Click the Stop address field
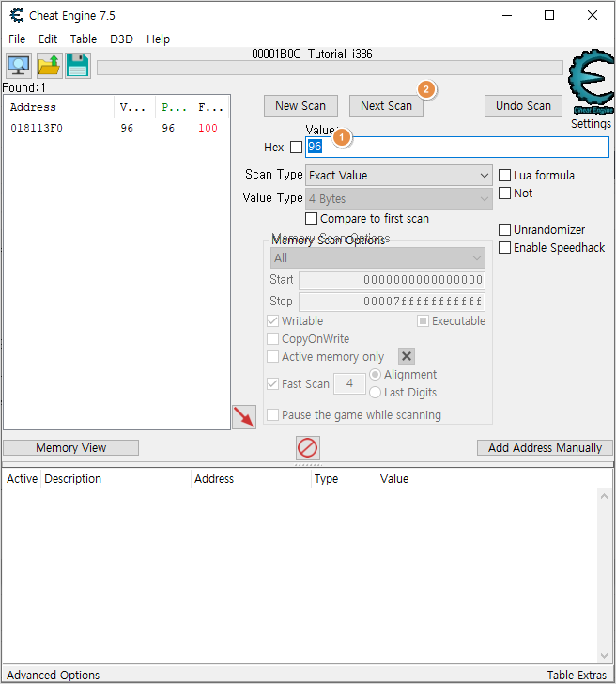Image resolution: width=616 pixels, height=684 pixels. (x=392, y=302)
